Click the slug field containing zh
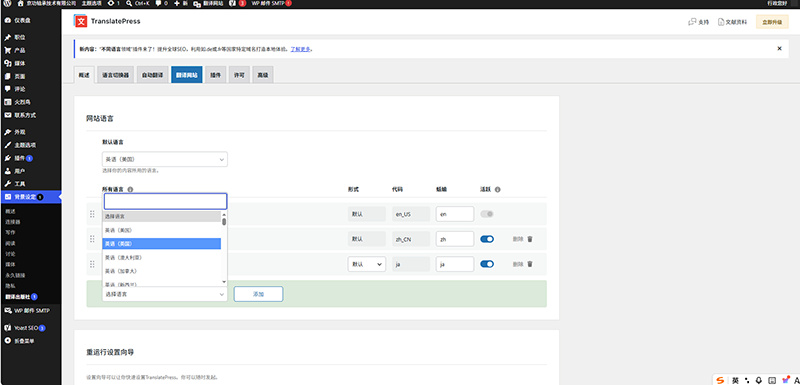 pos(455,239)
